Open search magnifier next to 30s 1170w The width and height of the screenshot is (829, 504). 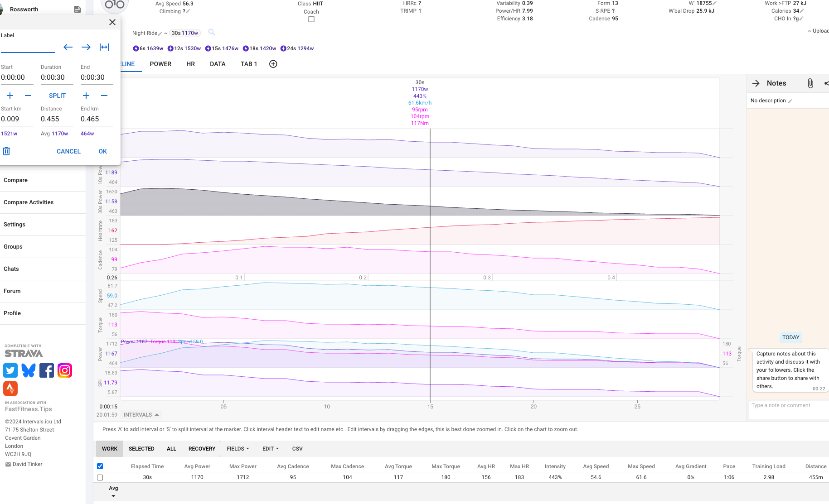(x=212, y=32)
